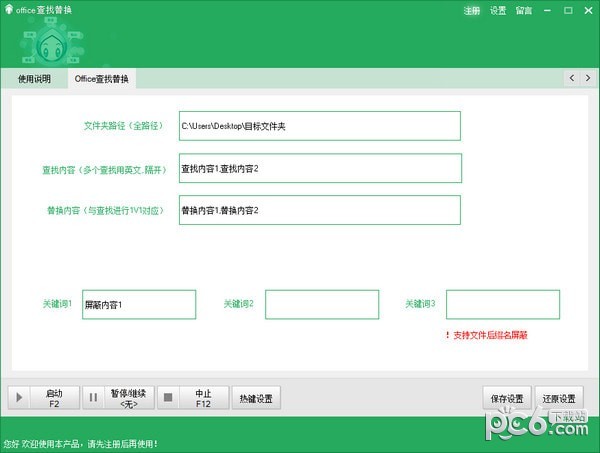Open 留言 in the title bar
The height and width of the screenshot is (453, 600).
[524, 11]
